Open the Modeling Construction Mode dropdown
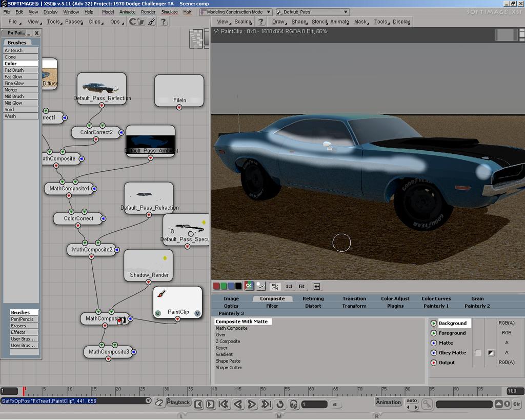 [235, 12]
